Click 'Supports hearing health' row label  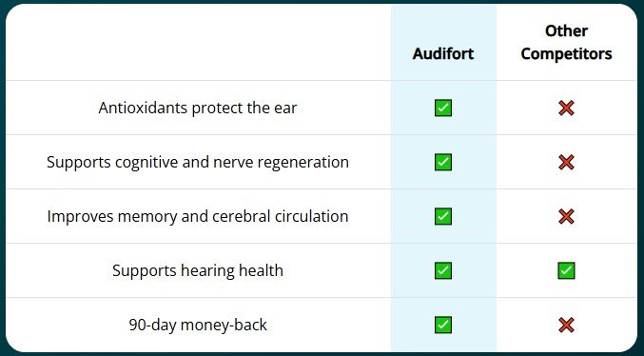tap(198, 270)
